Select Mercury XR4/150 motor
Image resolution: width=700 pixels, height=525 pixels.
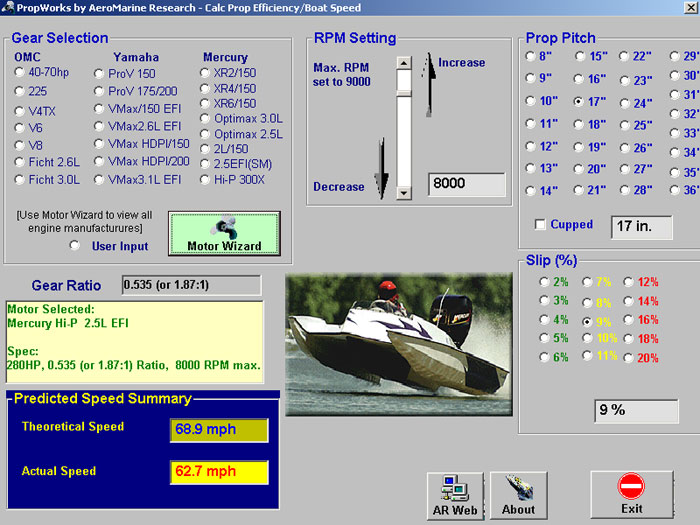pos(204,88)
